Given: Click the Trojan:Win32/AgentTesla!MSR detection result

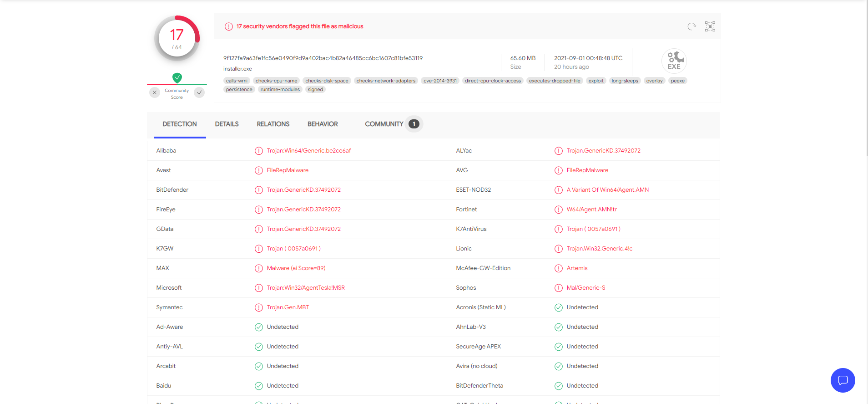Looking at the screenshot, I should pos(306,288).
